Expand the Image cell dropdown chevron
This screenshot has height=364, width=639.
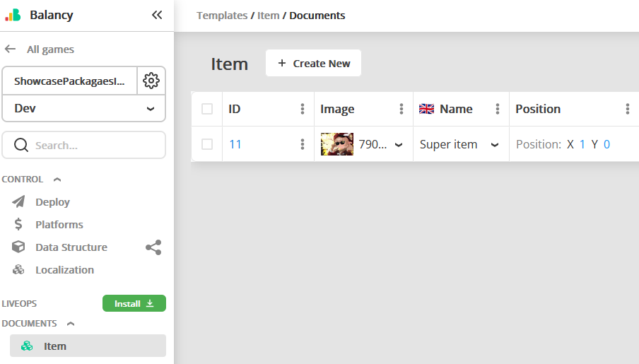pyautogui.click(x=399, y=145)
